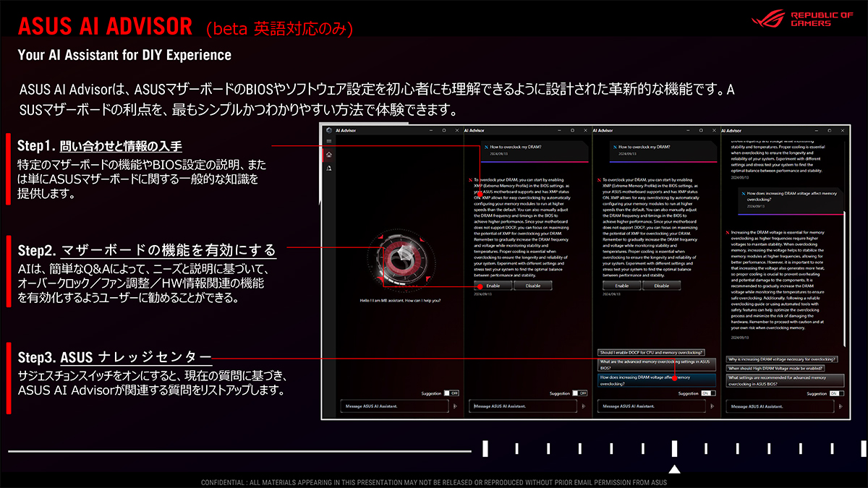Focus message field in overclock chat with Suggestion OFF
The image size is (868, 488).
[x=524, y=406]
